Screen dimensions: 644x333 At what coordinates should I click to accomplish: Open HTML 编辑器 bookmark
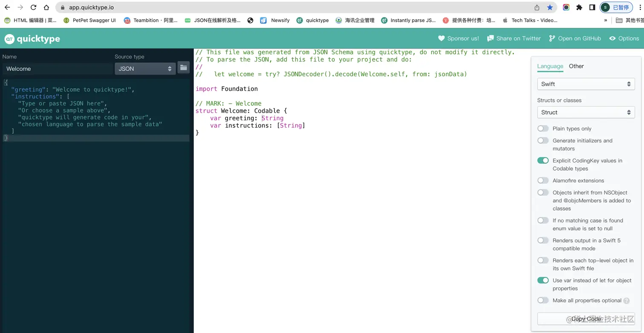pyautogui.click(x=30, y=20)
